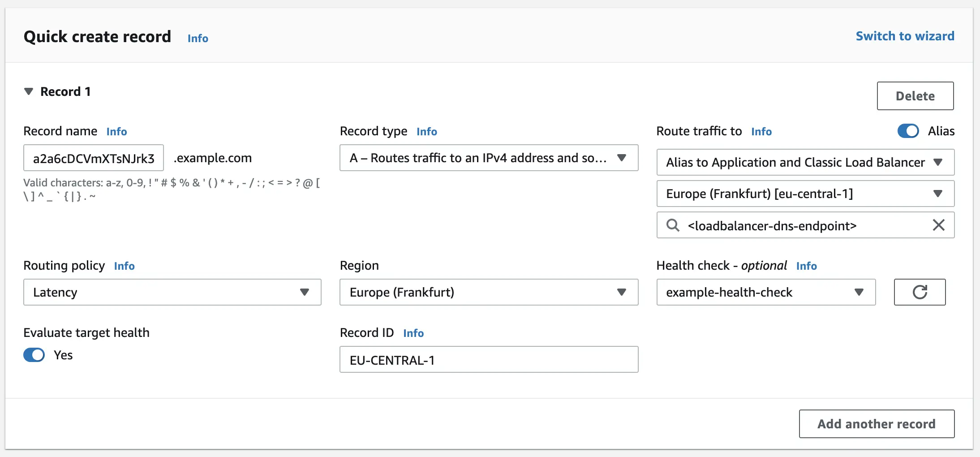The width and height of the screenshot is (980, 457).
Task: Disable Evaluate target health switch
Action: pos(34,355)
